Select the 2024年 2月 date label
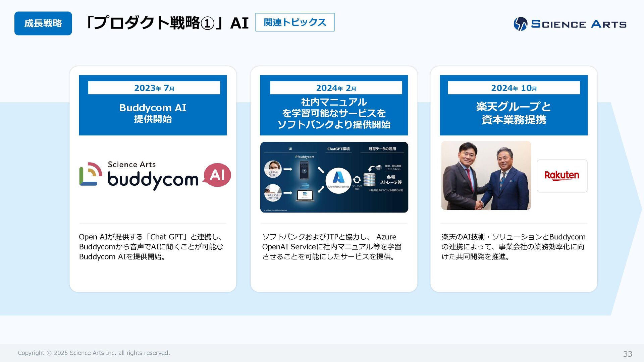This screenshot has width=644, height=362. [x=336, y=88]
